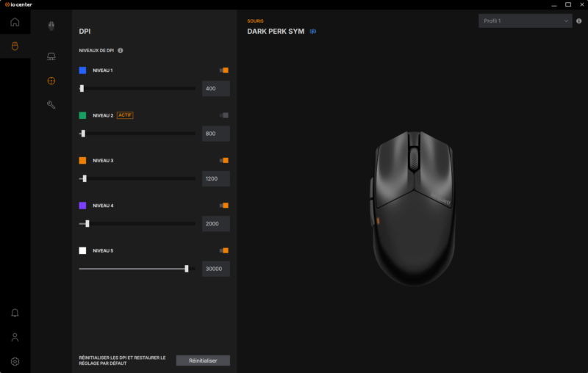The height and width of the screenshot is (373, 588).
Task: Toggle off Niveau 5 DPI level
Action: coord(224,250)
